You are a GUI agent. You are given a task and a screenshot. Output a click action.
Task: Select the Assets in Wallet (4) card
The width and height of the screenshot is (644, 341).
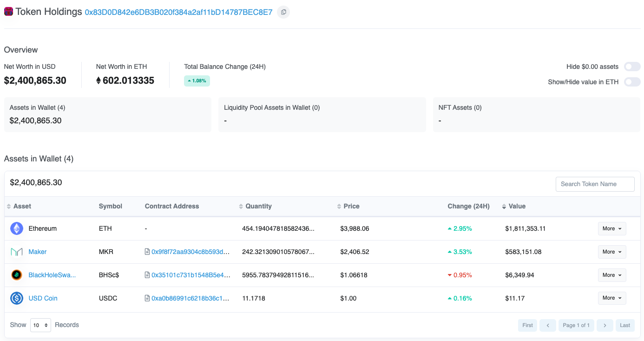[108, 114]
